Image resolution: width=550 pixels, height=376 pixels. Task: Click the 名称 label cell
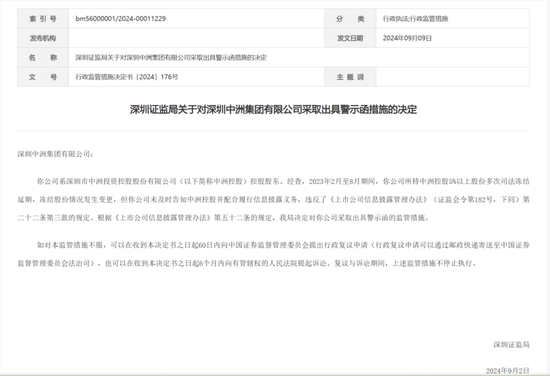pyautogui.click(x=43, y=58)
